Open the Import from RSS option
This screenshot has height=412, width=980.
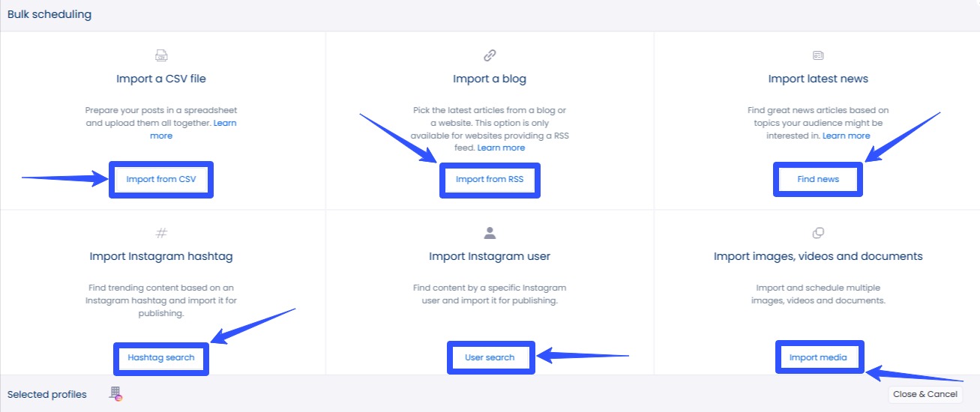(490, 180)
